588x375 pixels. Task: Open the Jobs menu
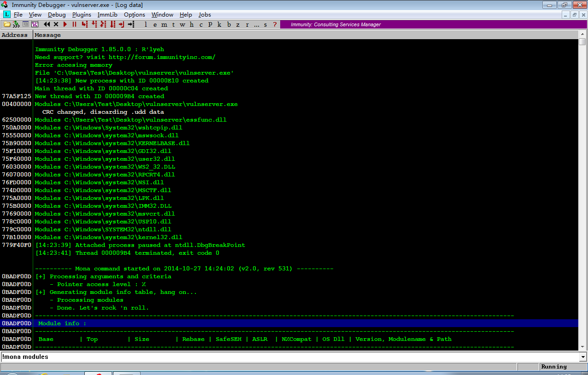[205, 15]
